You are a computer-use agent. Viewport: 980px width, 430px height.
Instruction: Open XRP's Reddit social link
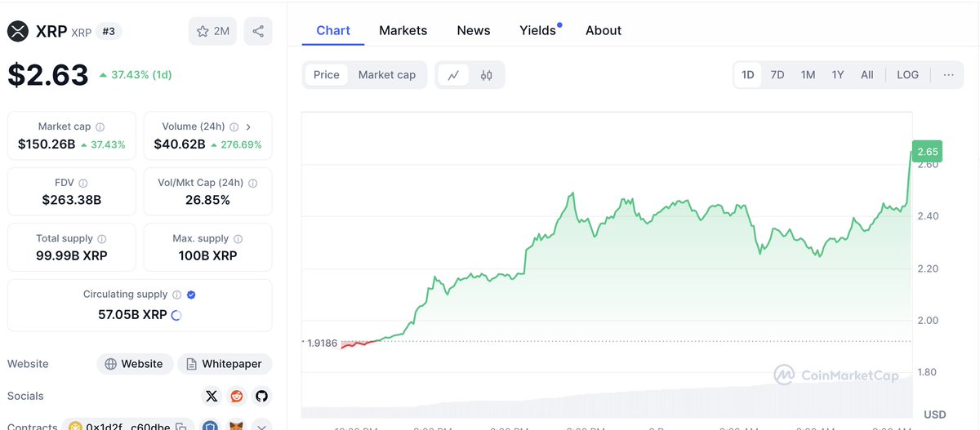click(x=237, y=396)
